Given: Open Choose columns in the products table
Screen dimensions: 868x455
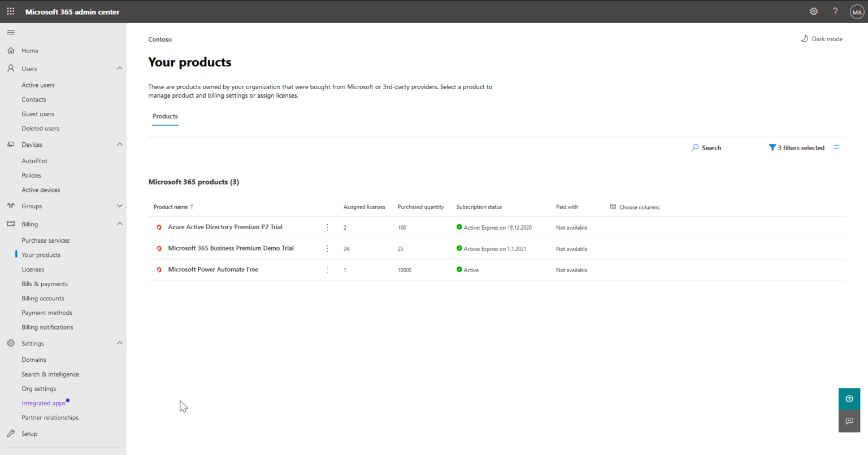Looking at the screenshot, I should point(634,207).
